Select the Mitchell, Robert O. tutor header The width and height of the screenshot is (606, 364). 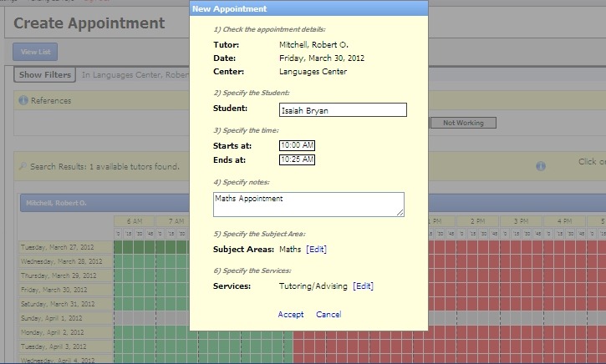point(56,203)
